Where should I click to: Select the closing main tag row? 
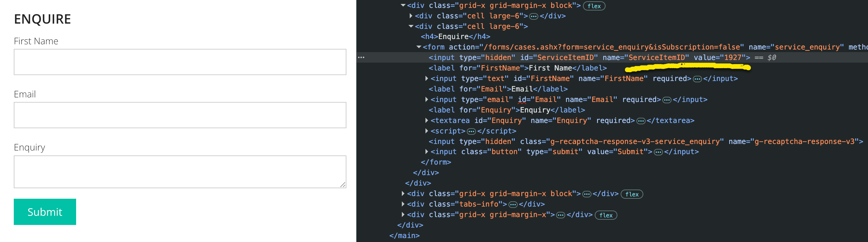pos(404,235)
